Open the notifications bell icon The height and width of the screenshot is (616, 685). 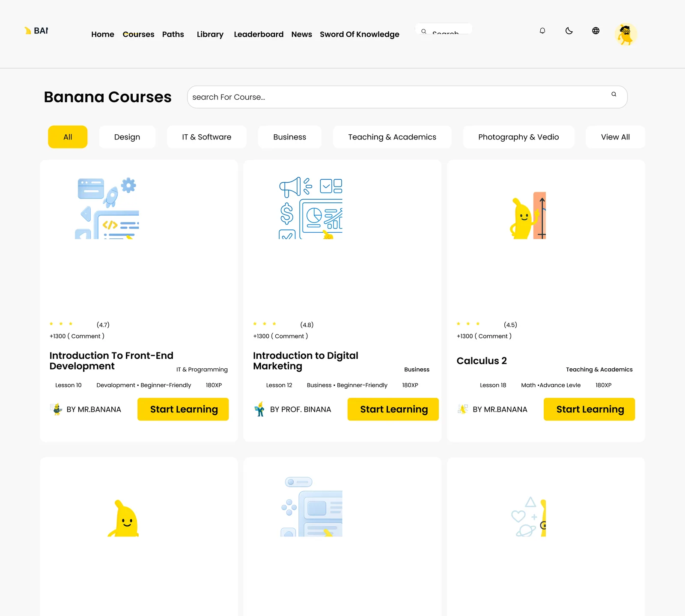pyautogui.click(x=542, y=31)
